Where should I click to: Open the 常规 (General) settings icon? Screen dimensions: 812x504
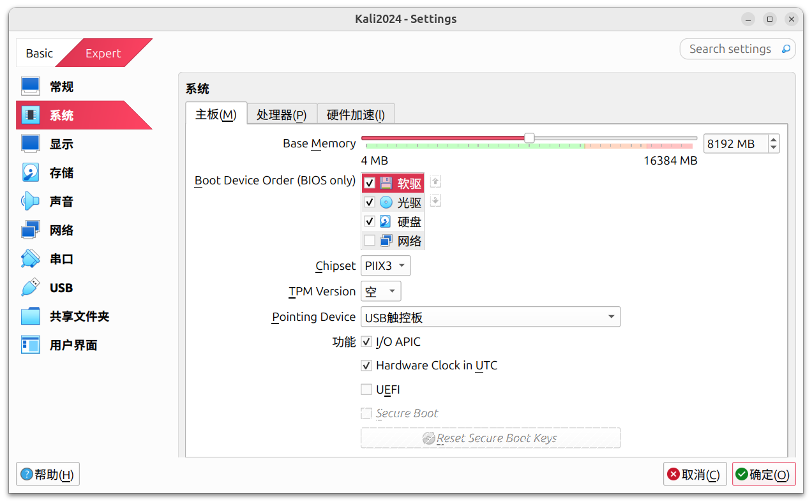point(31,87)
